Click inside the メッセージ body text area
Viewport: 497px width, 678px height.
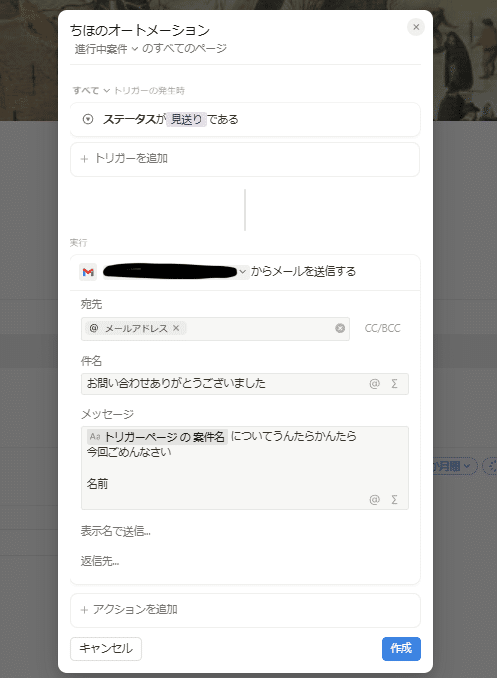point(244,468)
